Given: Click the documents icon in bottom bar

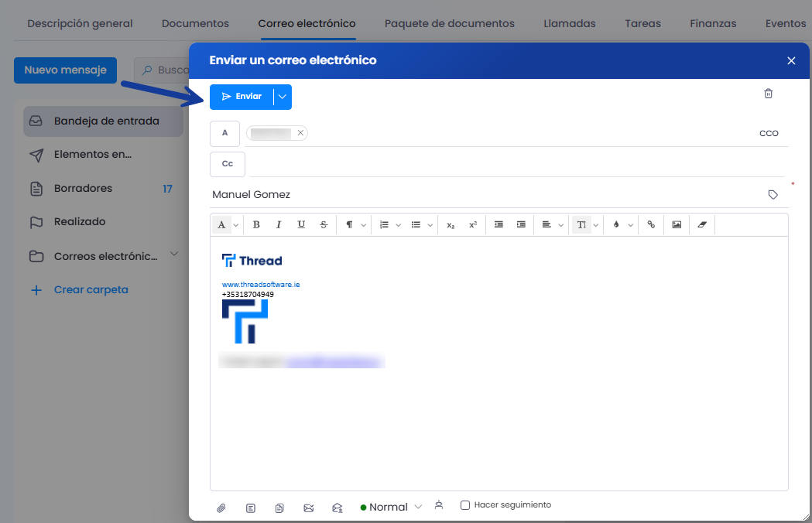Looking at the screenshot, I should coord(279,508).
